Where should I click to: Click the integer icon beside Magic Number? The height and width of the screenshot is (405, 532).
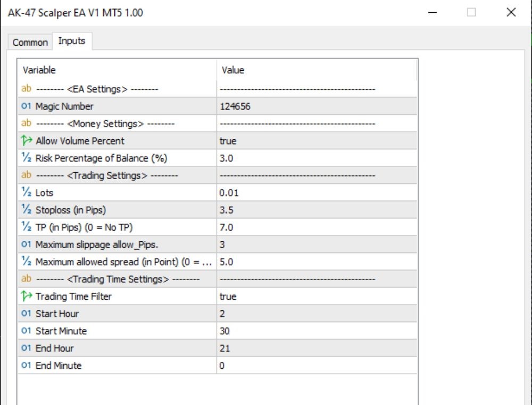tap(26, 106)
